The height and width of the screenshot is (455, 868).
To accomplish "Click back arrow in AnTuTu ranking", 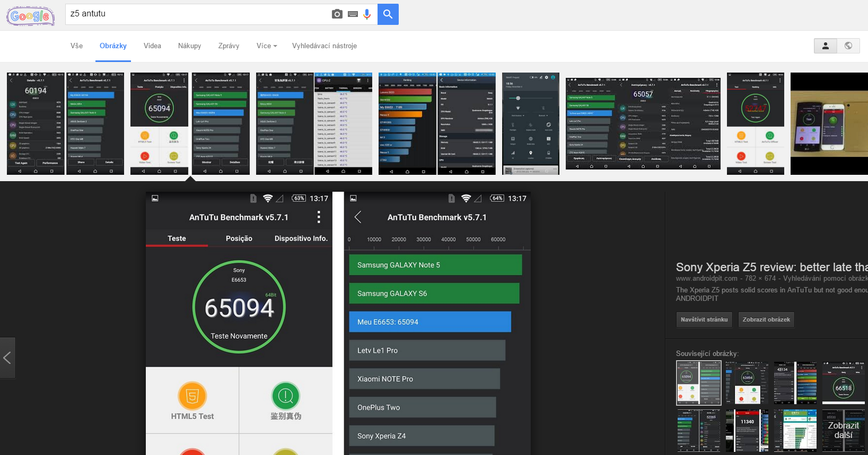I will (x=358, y=217).
